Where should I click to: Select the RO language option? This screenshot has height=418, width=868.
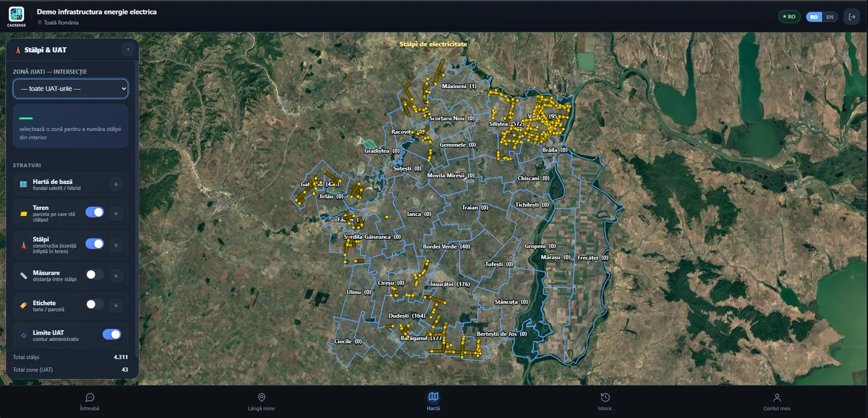click(x=814, y=17)
